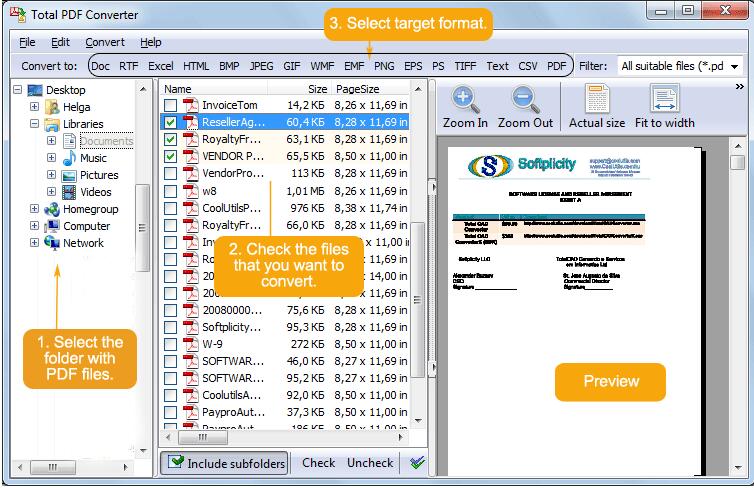Click the preview document page

tap(574, 312)
